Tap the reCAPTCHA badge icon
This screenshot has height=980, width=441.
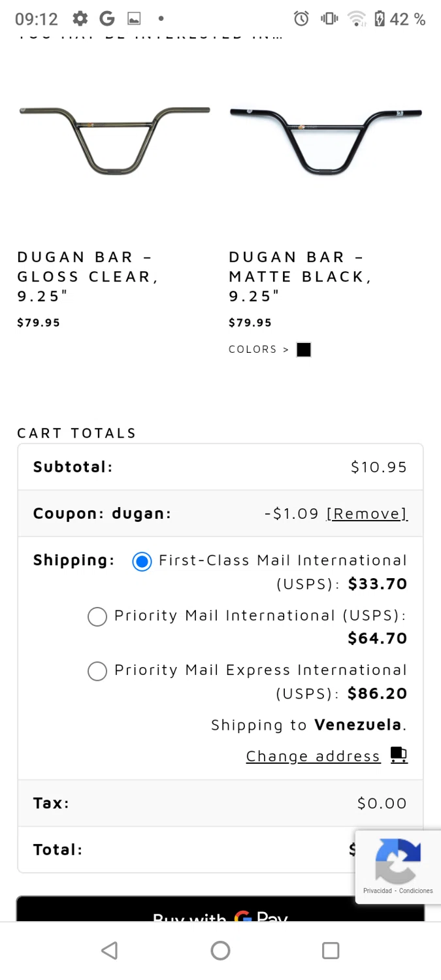398,861
